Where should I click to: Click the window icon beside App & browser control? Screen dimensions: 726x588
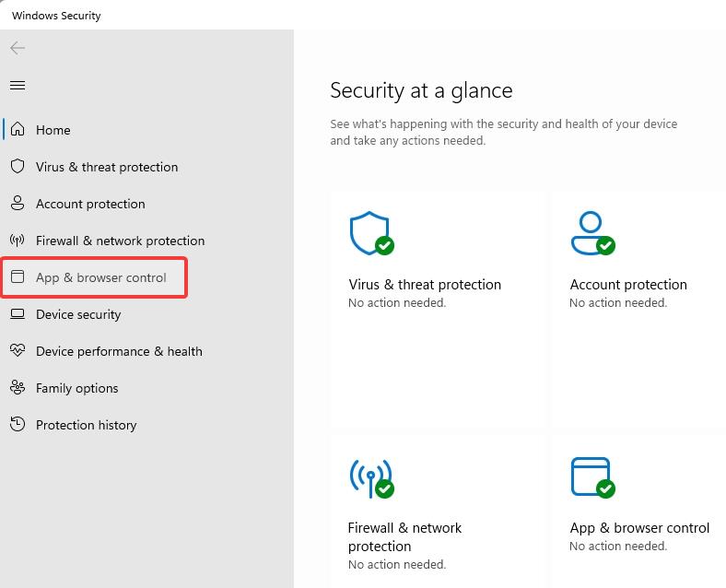pos(18,277)
